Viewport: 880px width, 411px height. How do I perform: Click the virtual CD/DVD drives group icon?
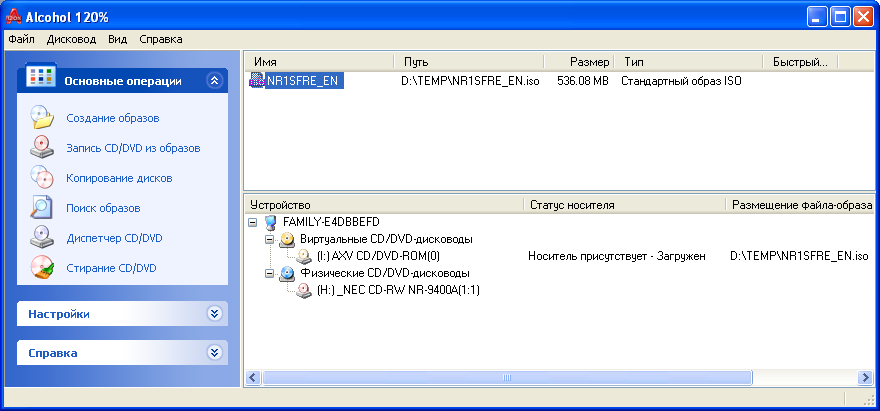(287, 239)
